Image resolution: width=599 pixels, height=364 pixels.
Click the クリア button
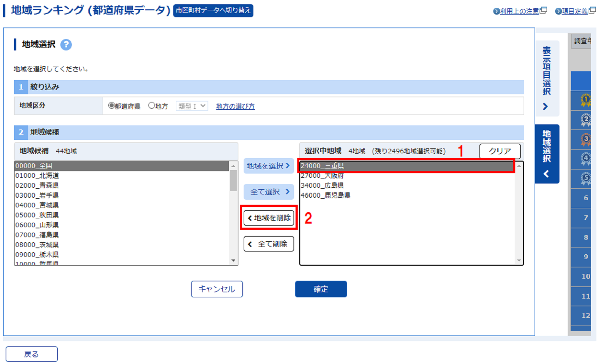[x=500, y=151]
